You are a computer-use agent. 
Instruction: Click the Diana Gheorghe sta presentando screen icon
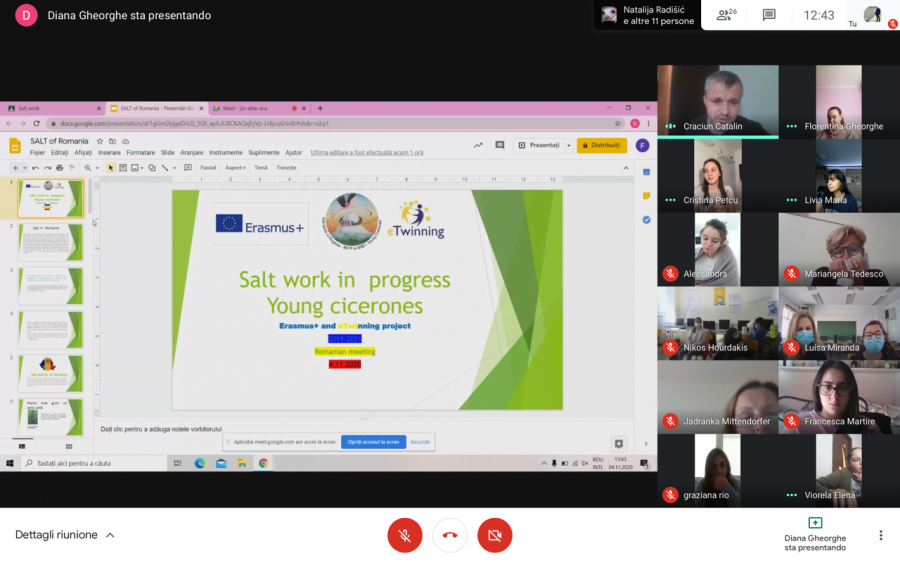tap(815, 523)
